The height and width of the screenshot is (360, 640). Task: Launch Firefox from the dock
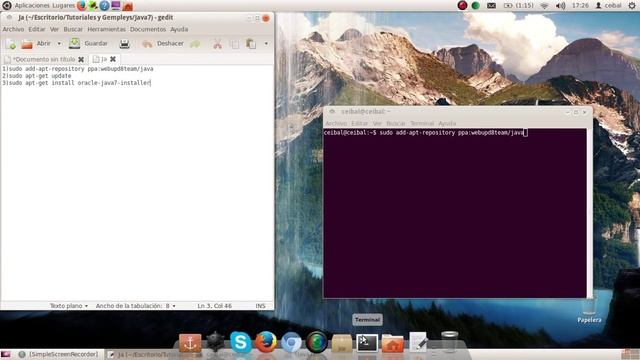[266, 342]
